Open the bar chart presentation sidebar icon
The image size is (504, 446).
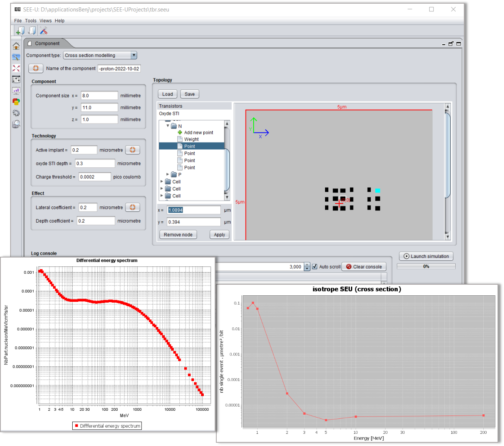coord(16,91)
